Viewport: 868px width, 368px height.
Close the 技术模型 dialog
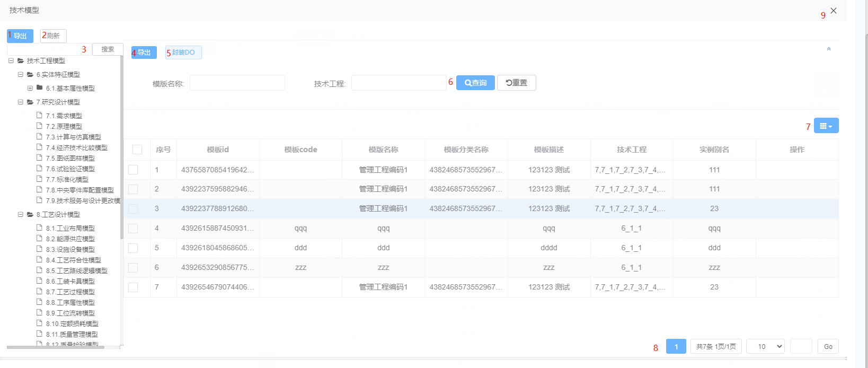834,11
